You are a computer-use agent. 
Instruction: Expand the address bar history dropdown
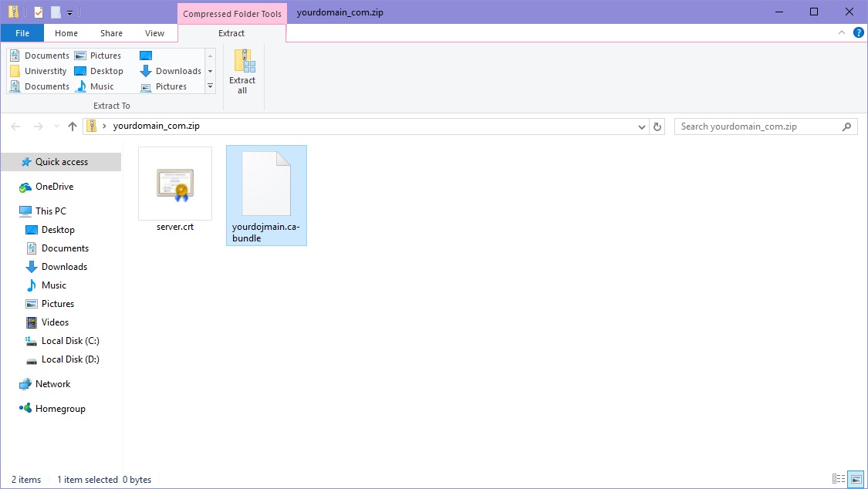tap(642, 126)
